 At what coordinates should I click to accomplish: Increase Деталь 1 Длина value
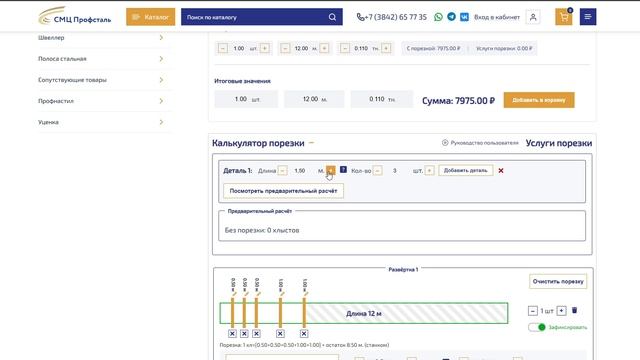point(331,171)
